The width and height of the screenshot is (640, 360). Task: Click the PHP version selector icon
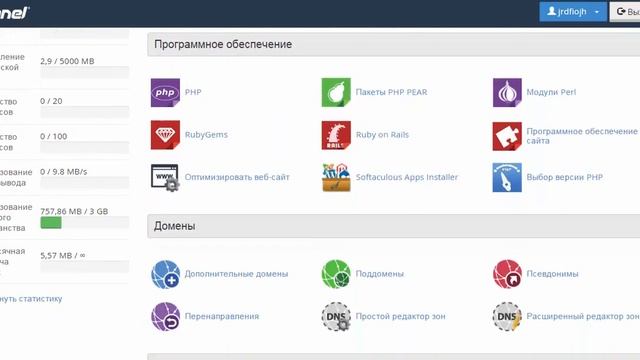point(507,178)
